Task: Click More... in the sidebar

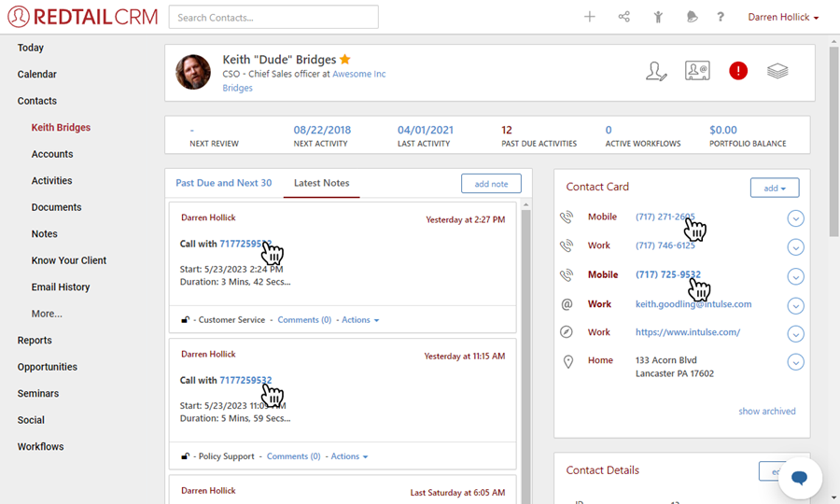Action: pos(47,314)
